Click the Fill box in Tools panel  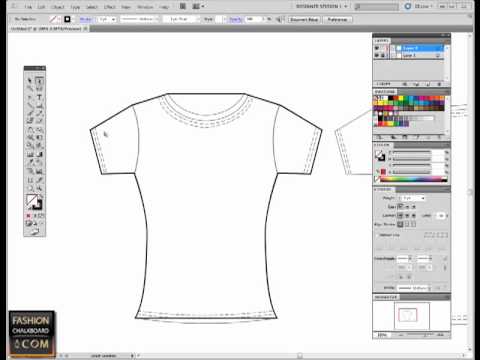click(31, 200)
